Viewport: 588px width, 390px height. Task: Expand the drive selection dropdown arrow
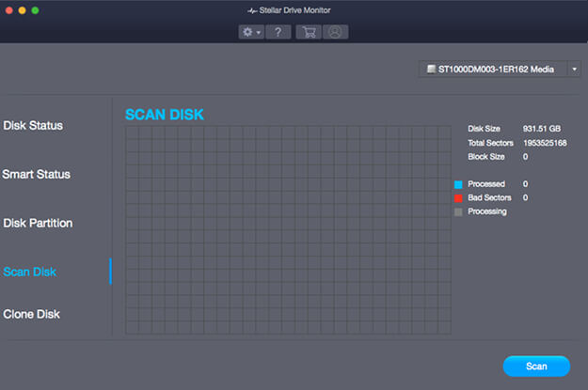[574, 70]
